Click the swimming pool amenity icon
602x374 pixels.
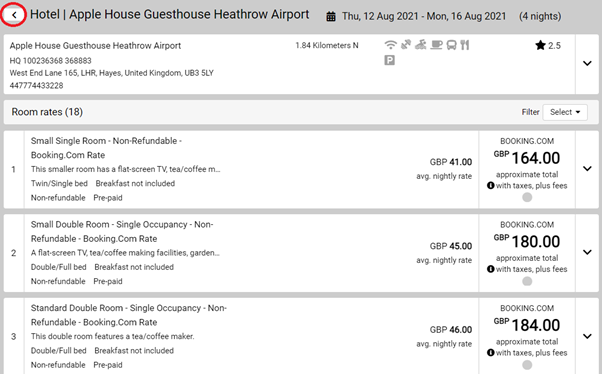point(421,45)
